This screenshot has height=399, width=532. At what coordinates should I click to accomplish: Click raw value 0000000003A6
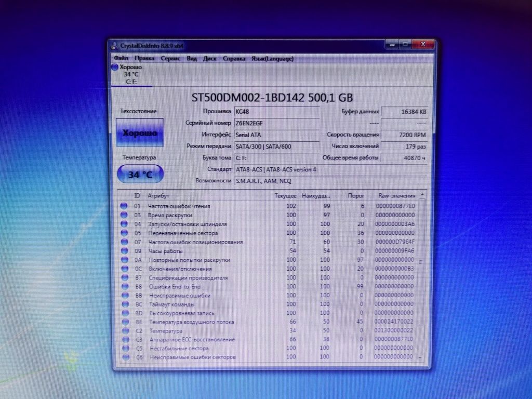(395, 224)
